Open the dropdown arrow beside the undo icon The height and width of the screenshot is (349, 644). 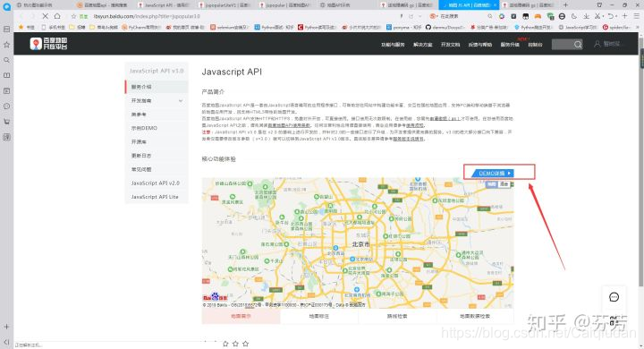coord(616,16)
